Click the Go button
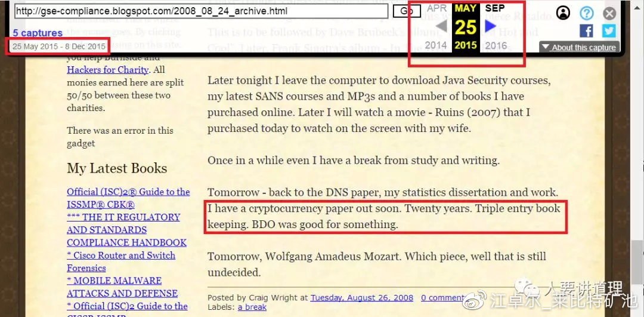 pyautogui.click(x=407, y=11)
